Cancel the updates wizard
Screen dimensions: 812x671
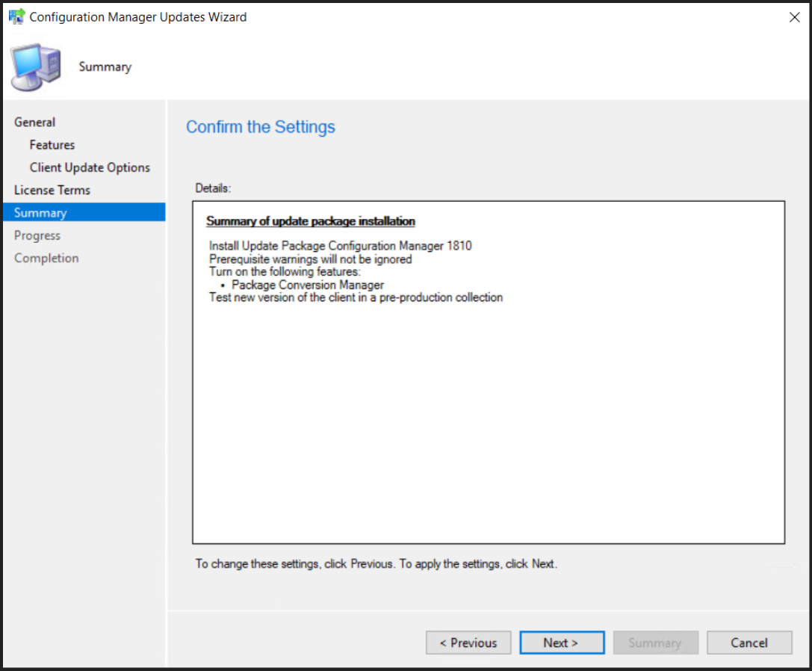(x=749, y=643)
